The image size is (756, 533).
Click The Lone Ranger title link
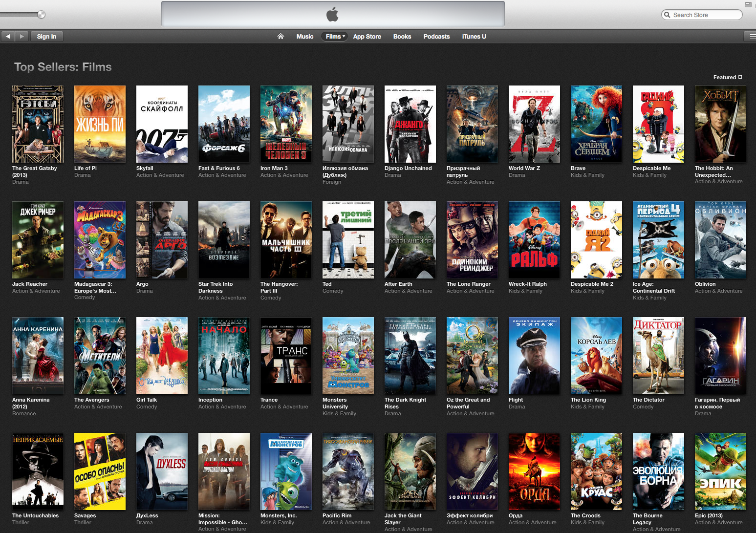[469, 284]
